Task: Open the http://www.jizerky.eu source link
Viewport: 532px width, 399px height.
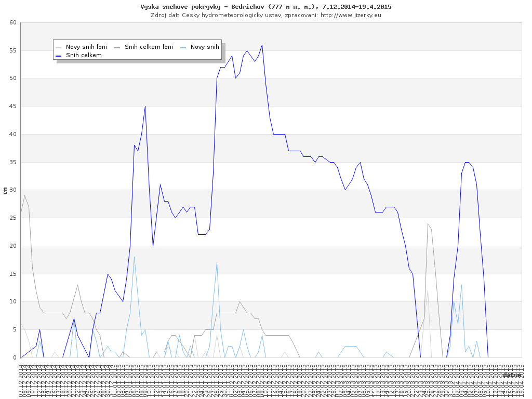Action: (x=351, y=15)
